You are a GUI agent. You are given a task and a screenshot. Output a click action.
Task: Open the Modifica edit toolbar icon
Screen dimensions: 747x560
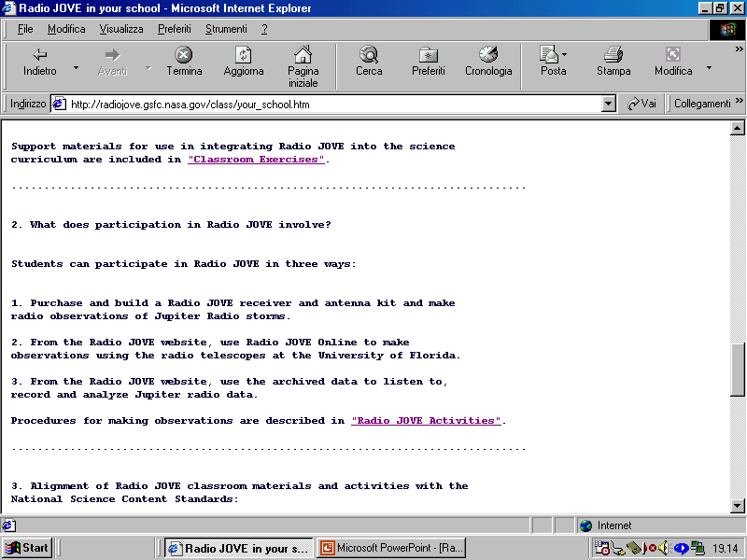pos(672,55)
